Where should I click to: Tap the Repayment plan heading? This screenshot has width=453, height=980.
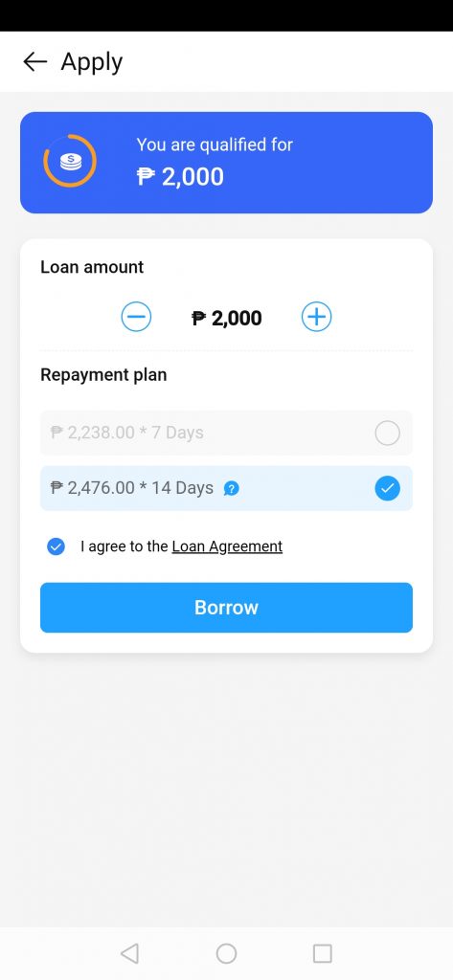coord(103,375)
